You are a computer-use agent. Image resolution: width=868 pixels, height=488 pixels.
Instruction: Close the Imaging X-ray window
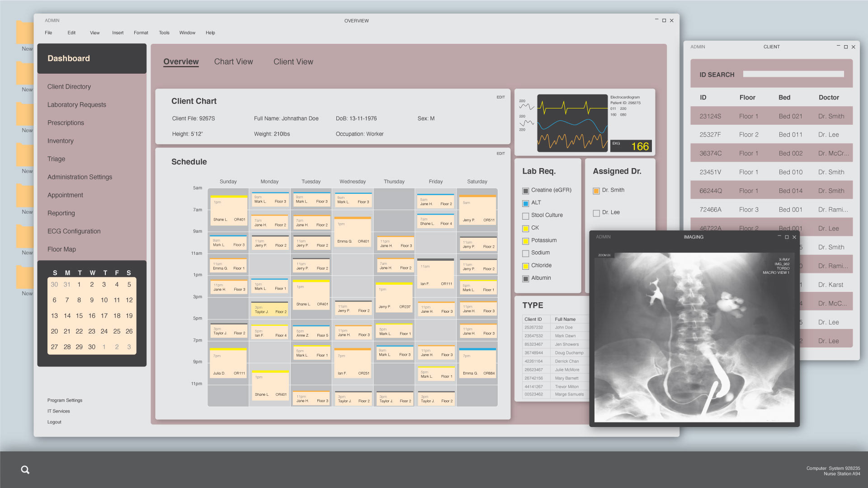pos(794,237)
